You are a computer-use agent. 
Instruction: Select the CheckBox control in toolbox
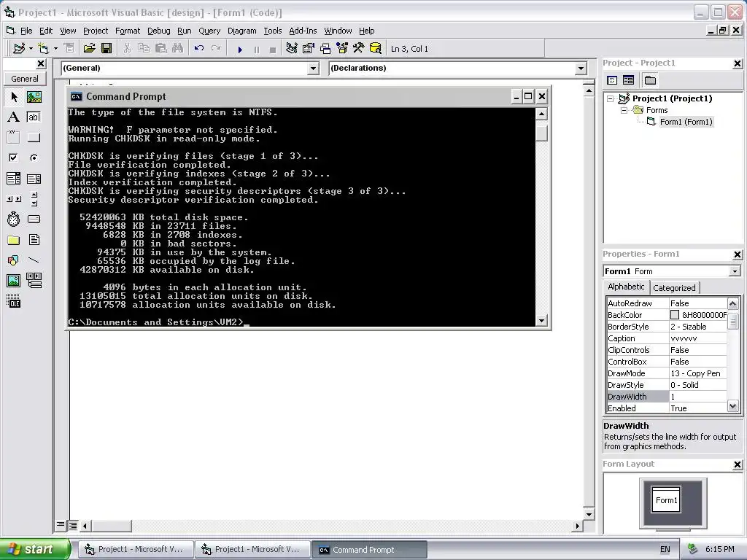coord(14,157)
